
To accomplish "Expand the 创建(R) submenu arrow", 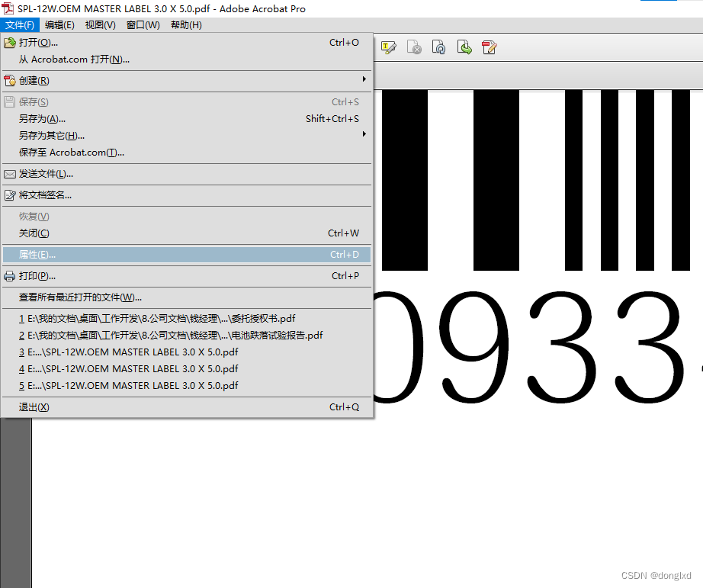I will pos(364,79).
